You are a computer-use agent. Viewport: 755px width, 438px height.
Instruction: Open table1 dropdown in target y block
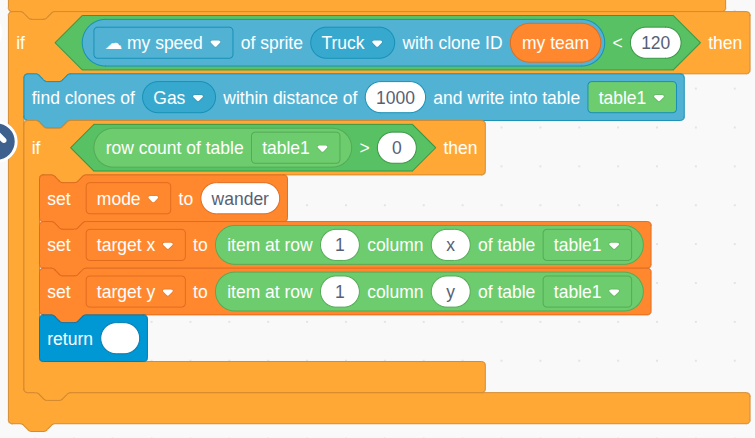pos(587,292)
